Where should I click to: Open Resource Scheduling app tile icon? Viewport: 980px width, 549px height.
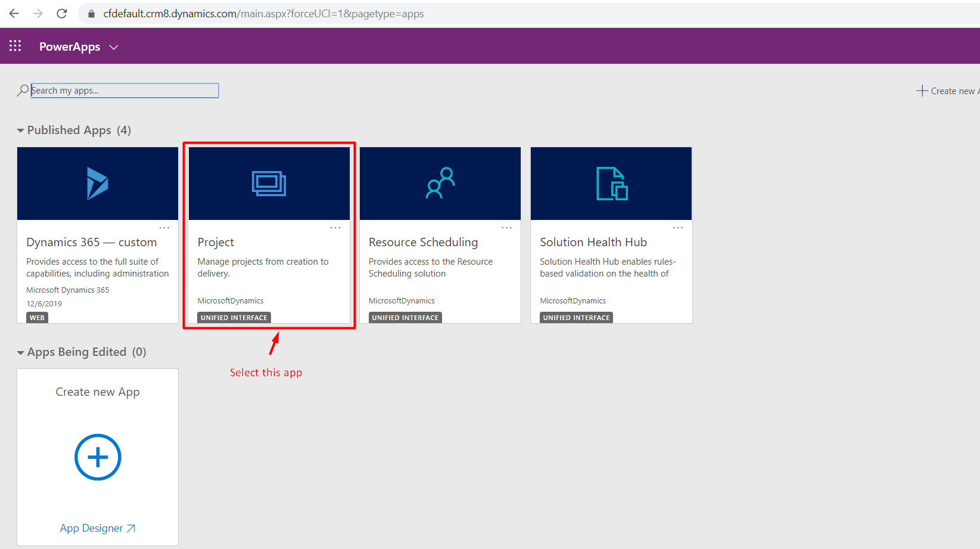click(440, 183)
